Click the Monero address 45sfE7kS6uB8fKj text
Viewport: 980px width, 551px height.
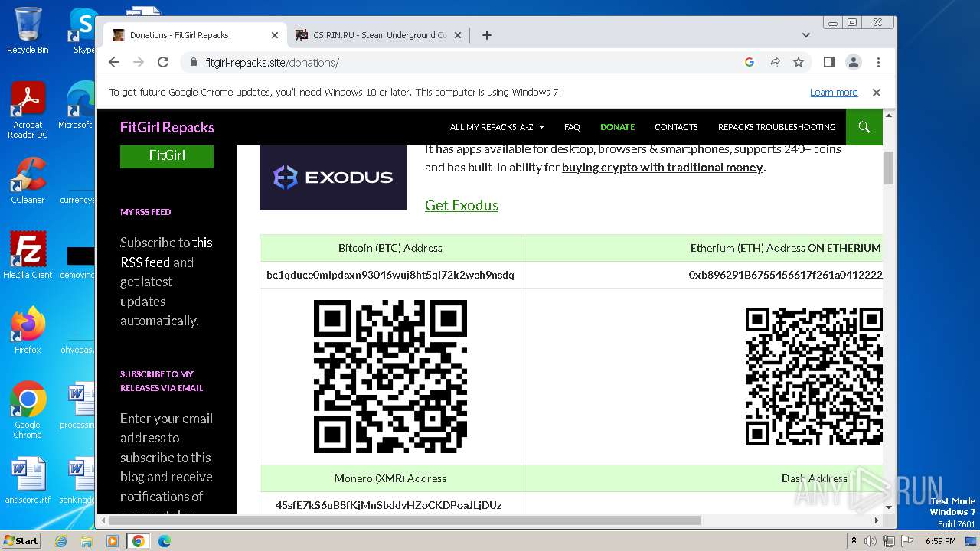coord(389,505)
